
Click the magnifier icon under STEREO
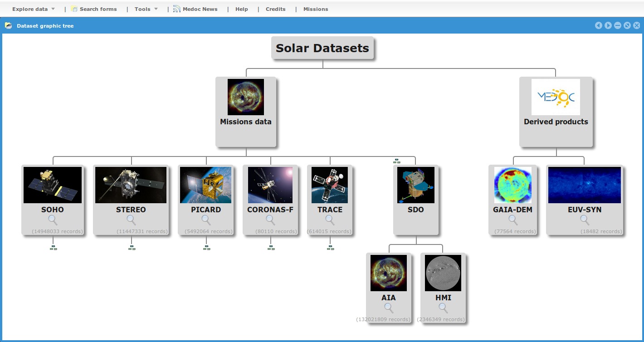point(131,220)
